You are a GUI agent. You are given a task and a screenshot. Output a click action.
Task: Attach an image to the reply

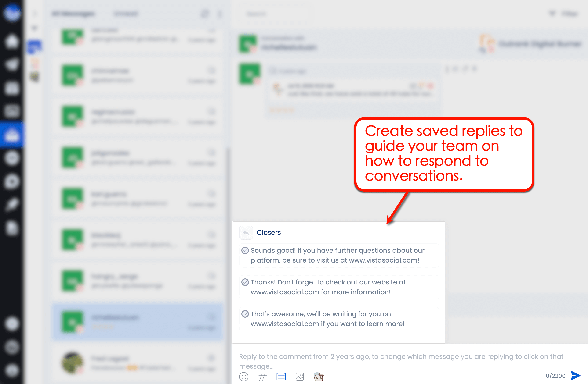(x=300, y=377)
